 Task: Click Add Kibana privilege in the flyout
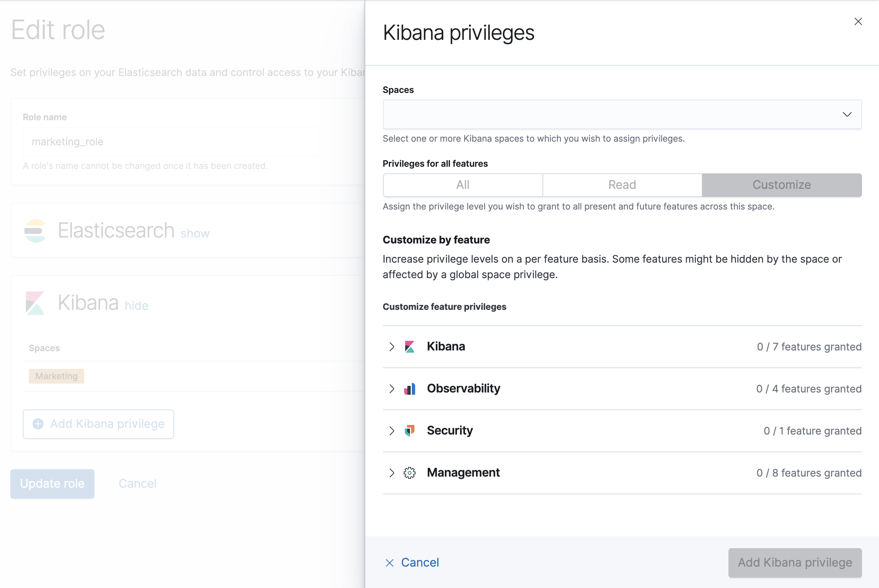(794, 563)
